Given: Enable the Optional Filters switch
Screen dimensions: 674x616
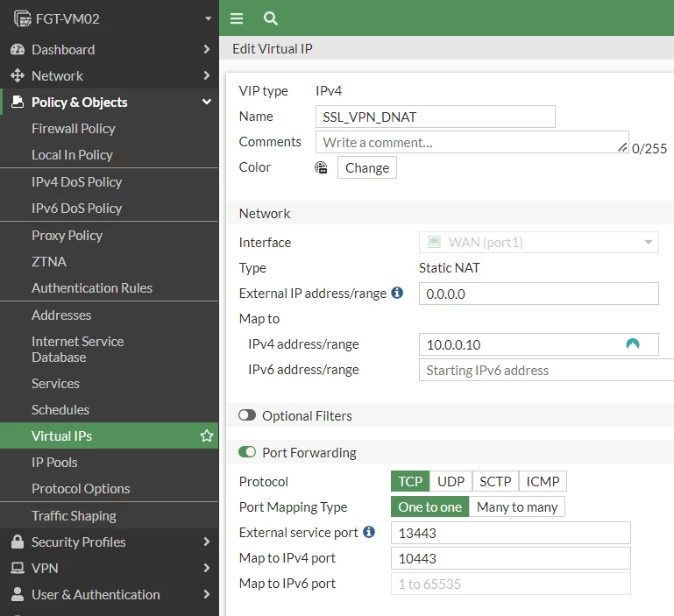Looking at the screenshot, I should 247,415.
